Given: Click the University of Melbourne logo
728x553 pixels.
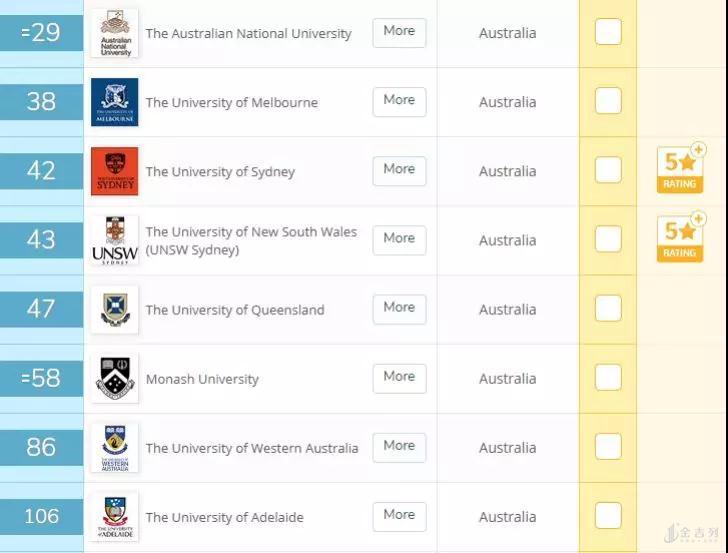Looking at the screenshot, I should pyautogui.click(x=115, y=102).
